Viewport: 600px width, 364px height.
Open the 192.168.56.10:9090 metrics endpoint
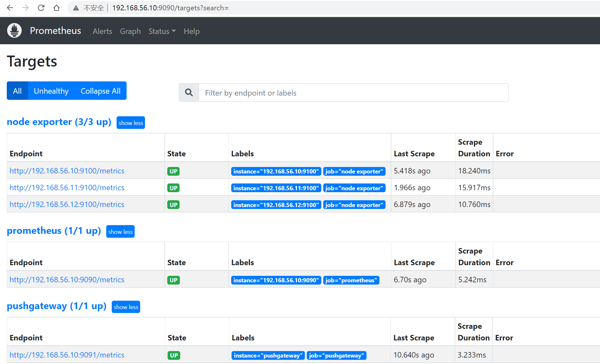pyautogui.click(x=67, y=280)
